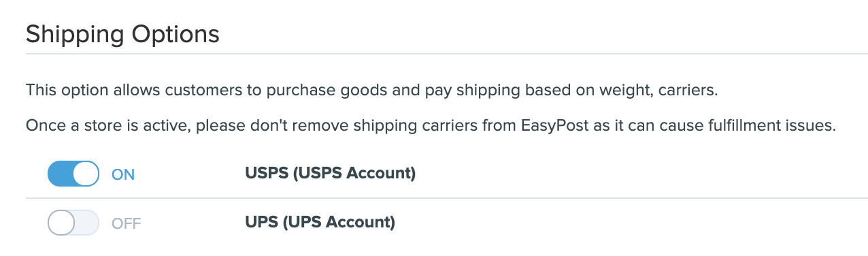Click the empty gray track of UPS switch
Viewport: 868px width, 256px height.
click(x=86, y=223)
